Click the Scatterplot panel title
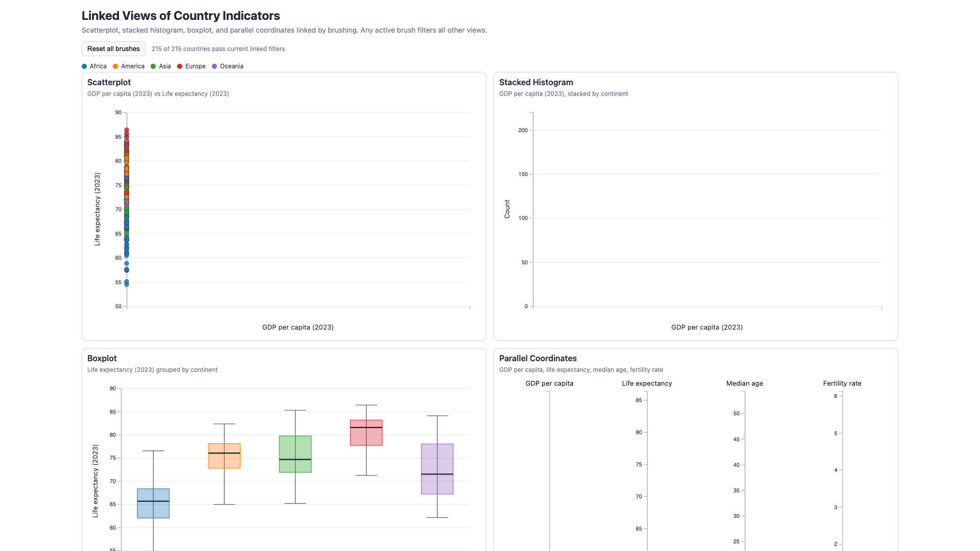The width and height of the screenshot is (980, 551). (x=109, y=82)
